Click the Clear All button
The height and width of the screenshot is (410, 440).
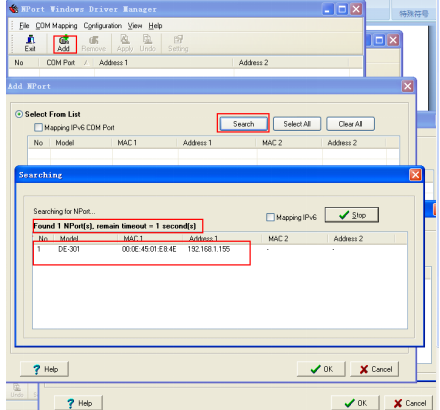tap(350, 124)
